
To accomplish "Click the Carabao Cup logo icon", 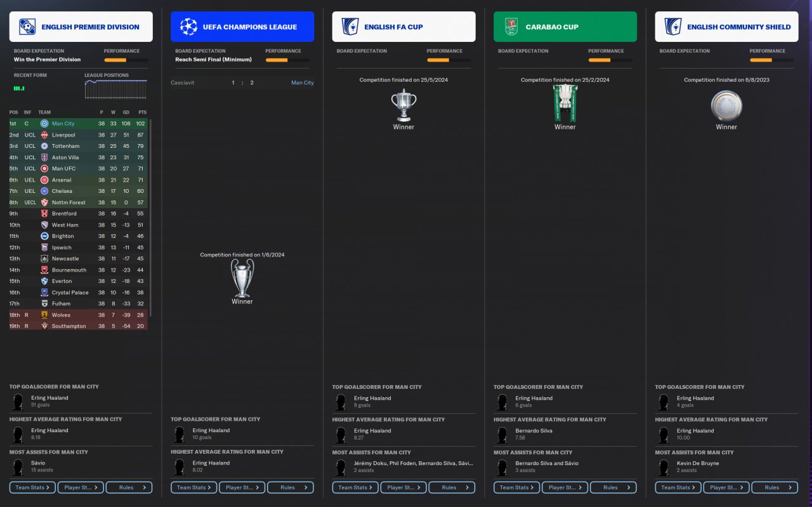I will click(511, 27).
